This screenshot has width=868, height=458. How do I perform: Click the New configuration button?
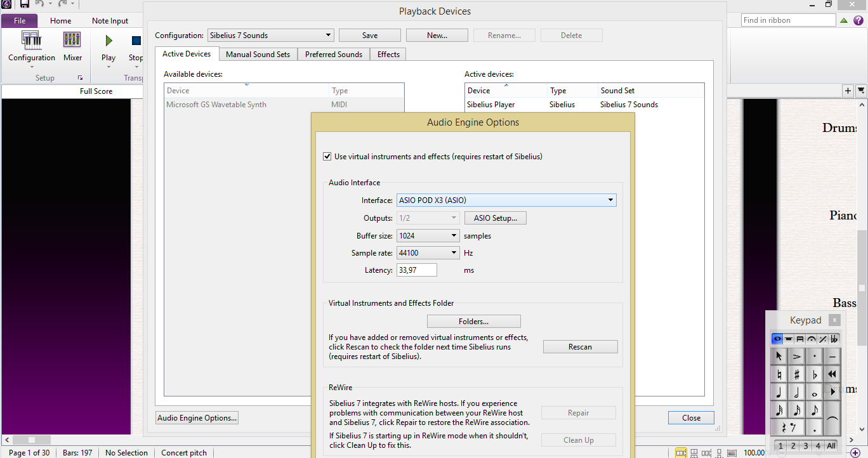pyautogui.click(x=437, y=36)
